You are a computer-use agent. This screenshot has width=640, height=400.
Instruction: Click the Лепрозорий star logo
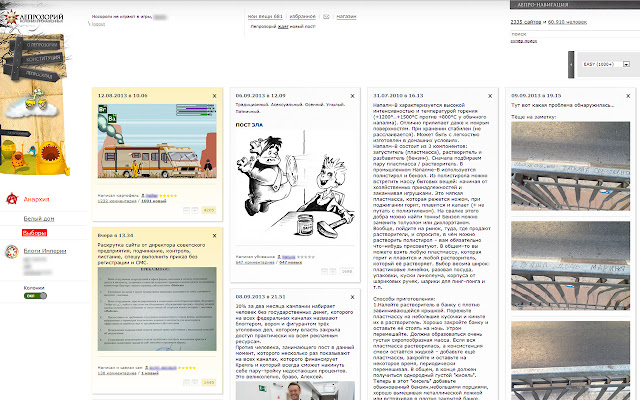11,17
